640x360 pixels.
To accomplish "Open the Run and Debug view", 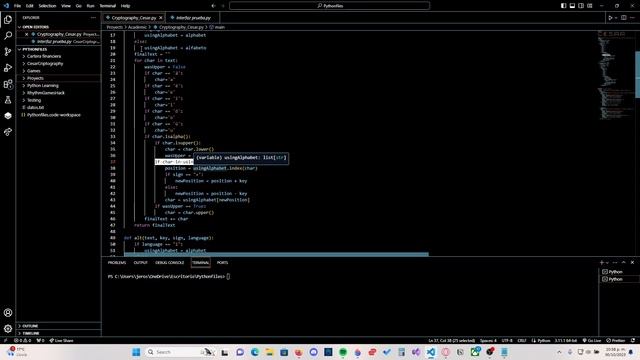I will 8,68.
